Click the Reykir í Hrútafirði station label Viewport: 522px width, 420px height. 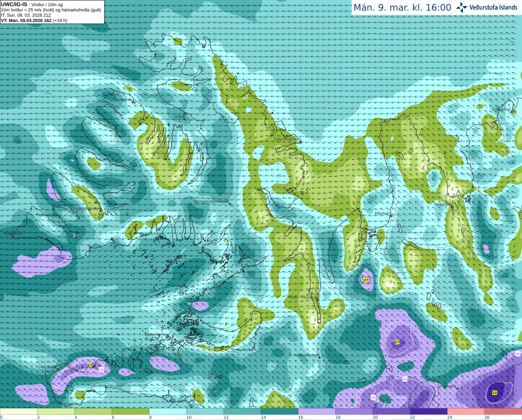click(x=302, y=297)
